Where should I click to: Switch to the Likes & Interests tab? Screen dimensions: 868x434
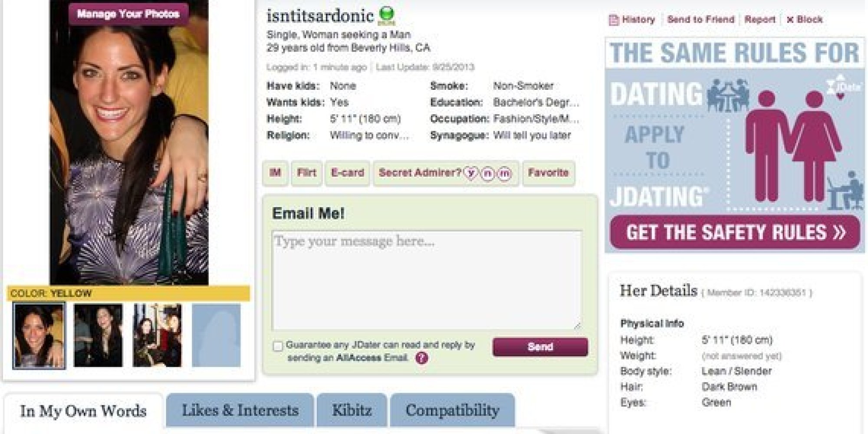click(240, 410)
